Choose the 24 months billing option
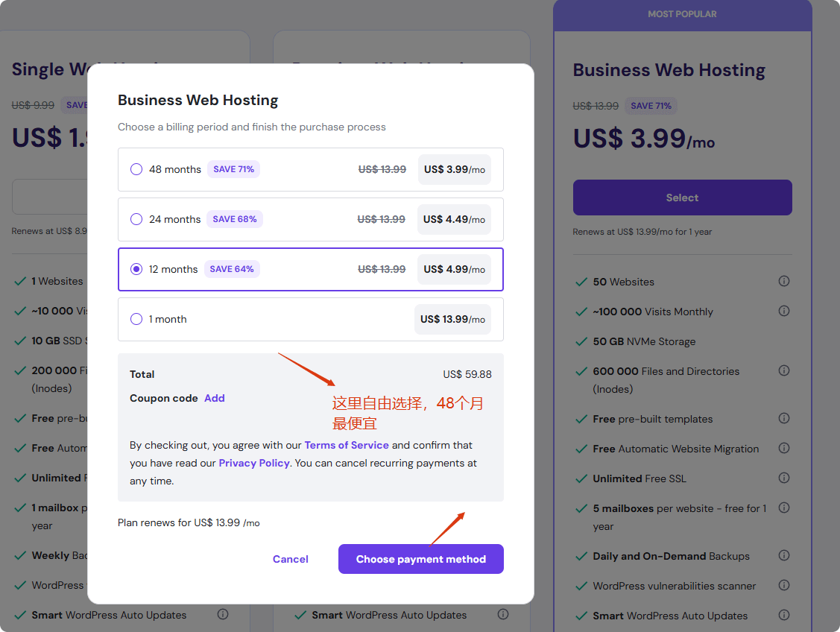The image size is (840, 632). tap(136, 219)
